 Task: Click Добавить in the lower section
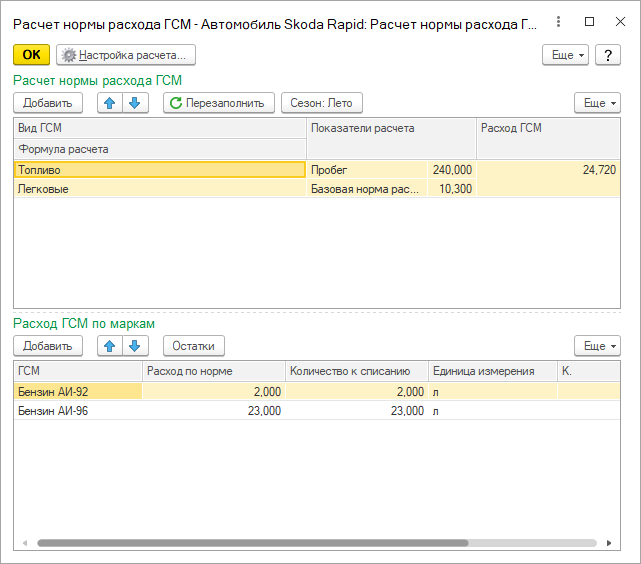pos(48,346)
